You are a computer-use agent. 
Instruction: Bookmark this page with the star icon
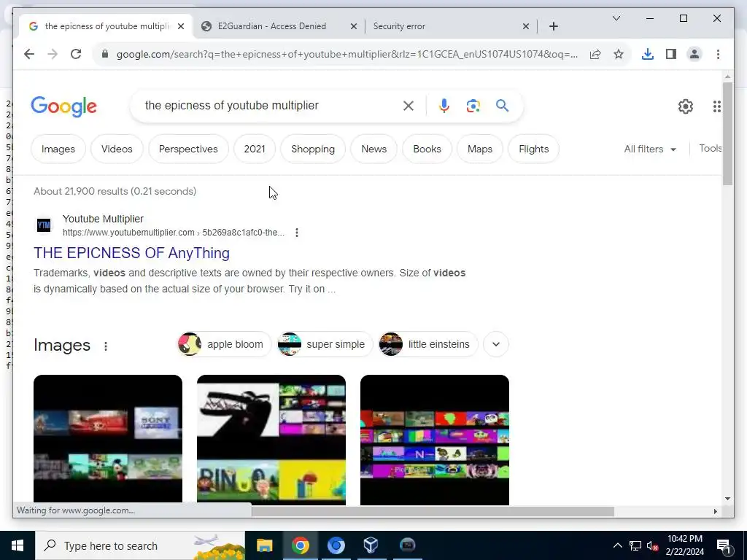619,54
